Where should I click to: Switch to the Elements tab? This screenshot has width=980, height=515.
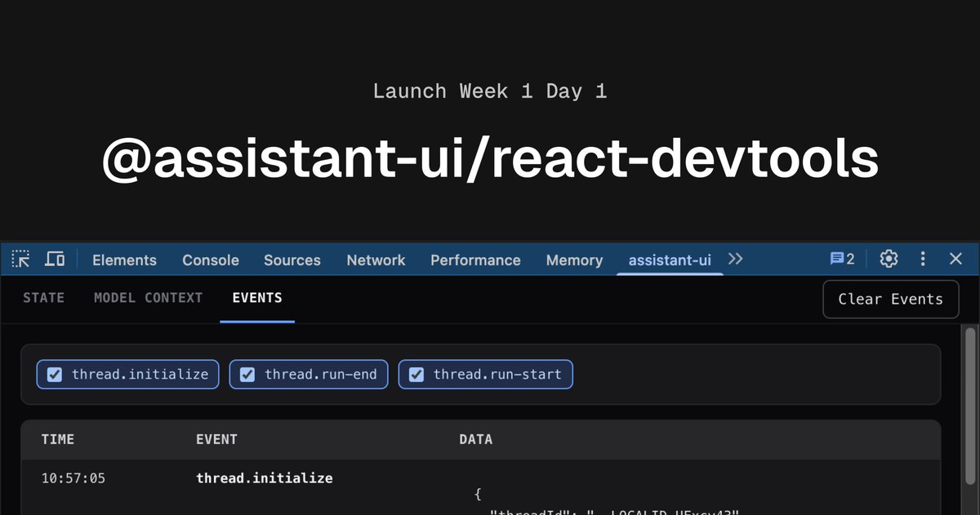point(124,260)
